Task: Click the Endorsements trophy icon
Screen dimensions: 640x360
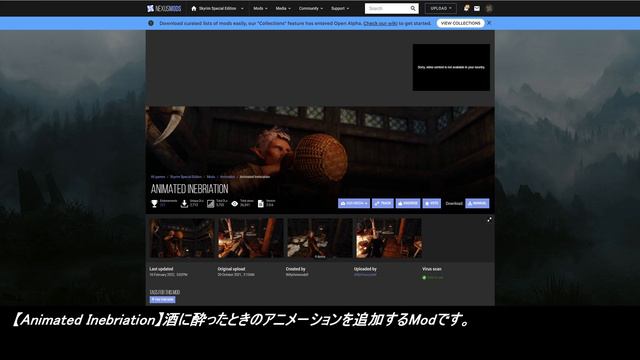Action: pyautogui.click(x=154, y=203)
